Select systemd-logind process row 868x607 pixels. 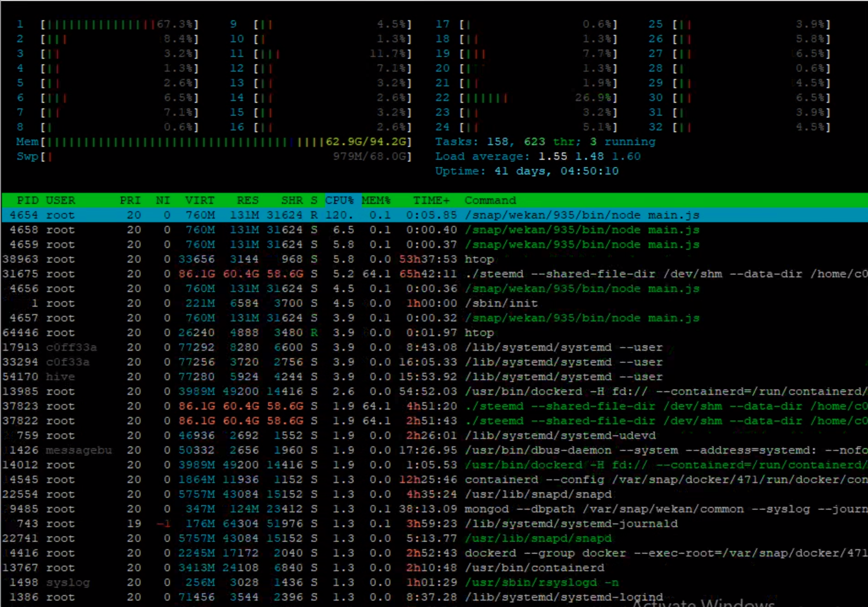[x=434, y=597]
